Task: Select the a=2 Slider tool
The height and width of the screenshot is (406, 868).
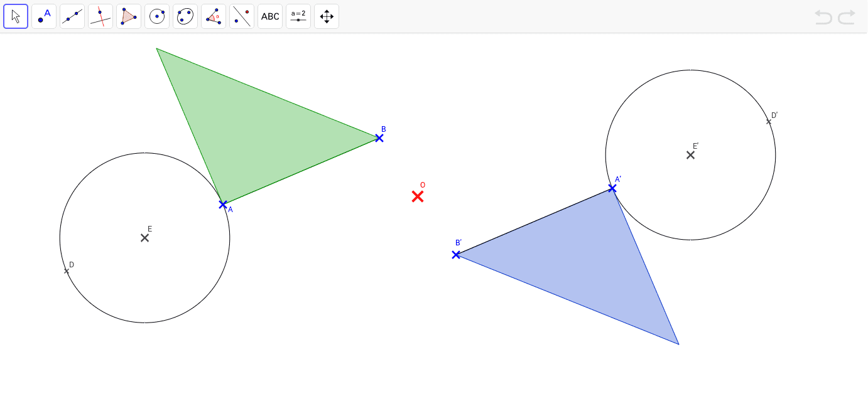Action: (x=298, y=16)
